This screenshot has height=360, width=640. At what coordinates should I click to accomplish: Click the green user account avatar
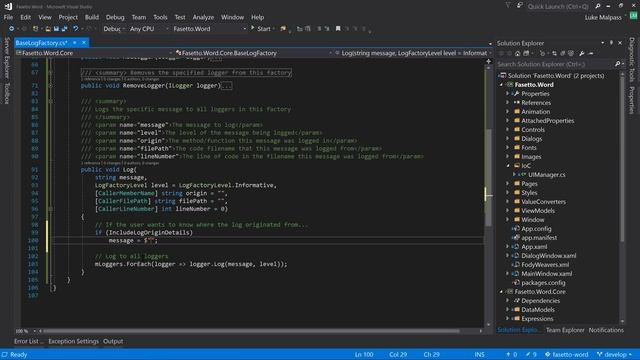pyautogui.click(x=633, y=16)
